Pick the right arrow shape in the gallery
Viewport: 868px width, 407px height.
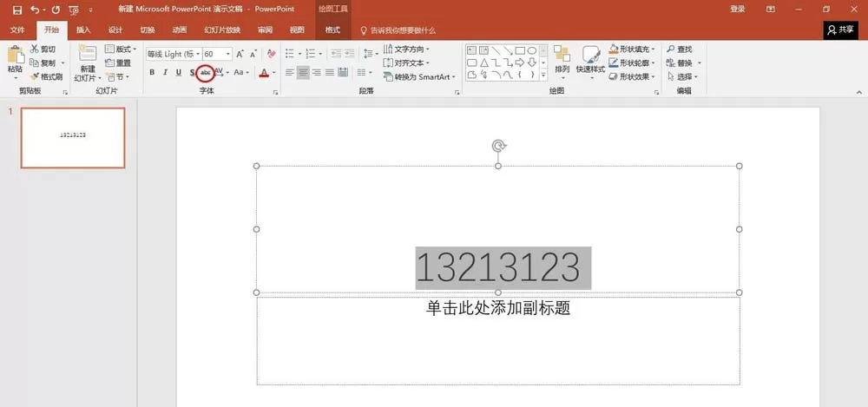pyautogui.click(x=520, y=62)
